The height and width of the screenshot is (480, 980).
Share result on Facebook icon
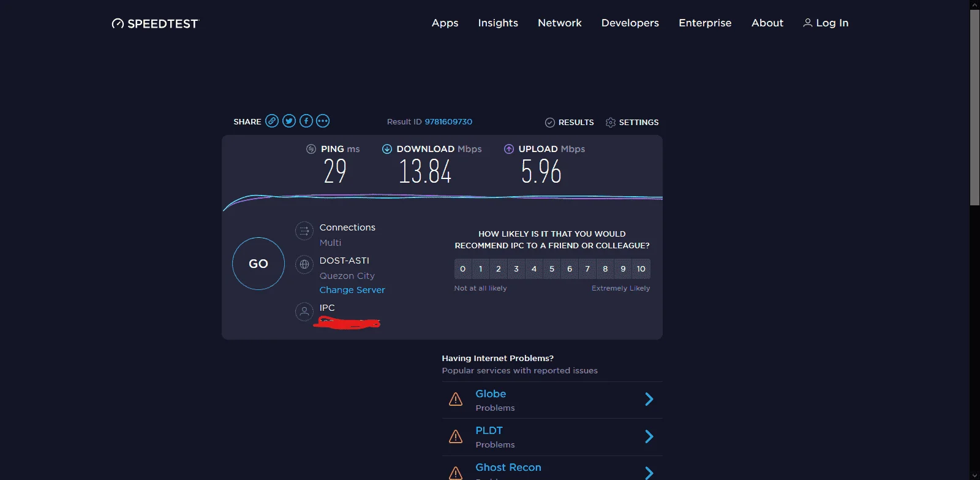[306, 121]
